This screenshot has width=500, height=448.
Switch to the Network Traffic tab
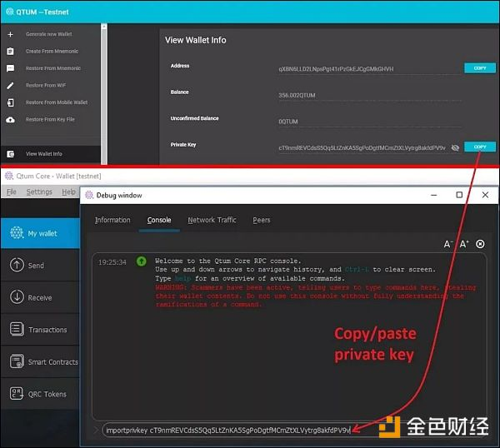212,220
